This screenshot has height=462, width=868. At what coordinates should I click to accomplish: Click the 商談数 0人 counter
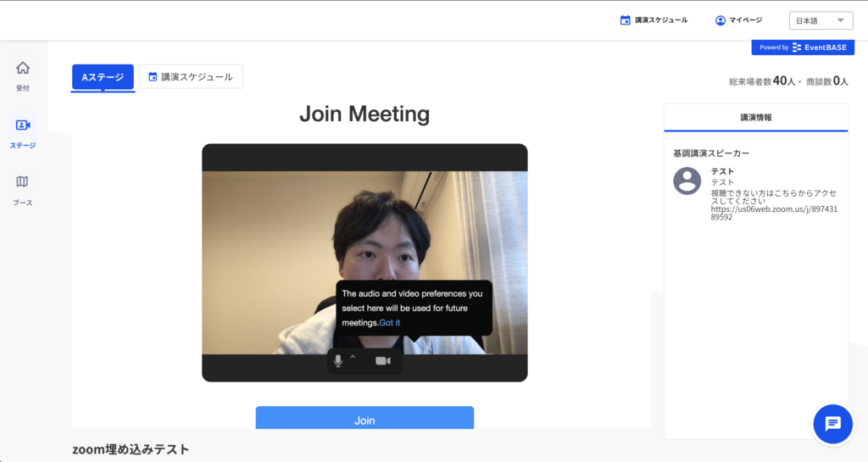[x=827, y=81]
